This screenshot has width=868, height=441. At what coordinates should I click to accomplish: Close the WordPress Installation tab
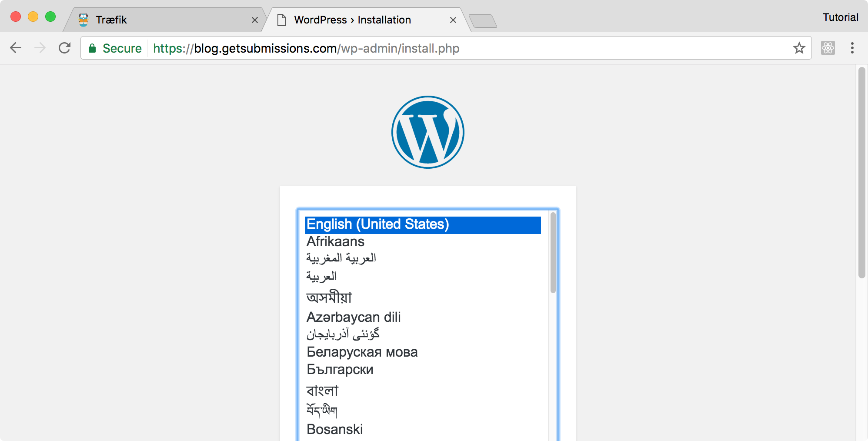pos(453,20)
